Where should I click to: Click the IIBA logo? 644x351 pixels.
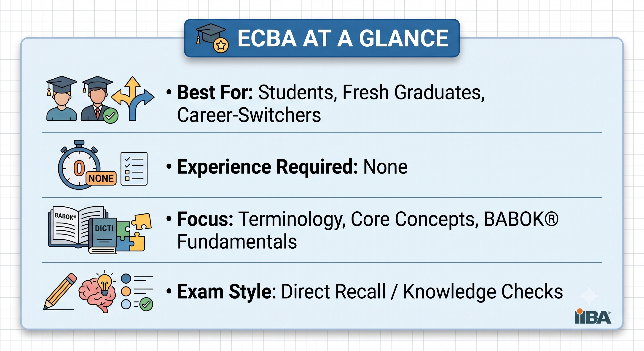[593, 316]
